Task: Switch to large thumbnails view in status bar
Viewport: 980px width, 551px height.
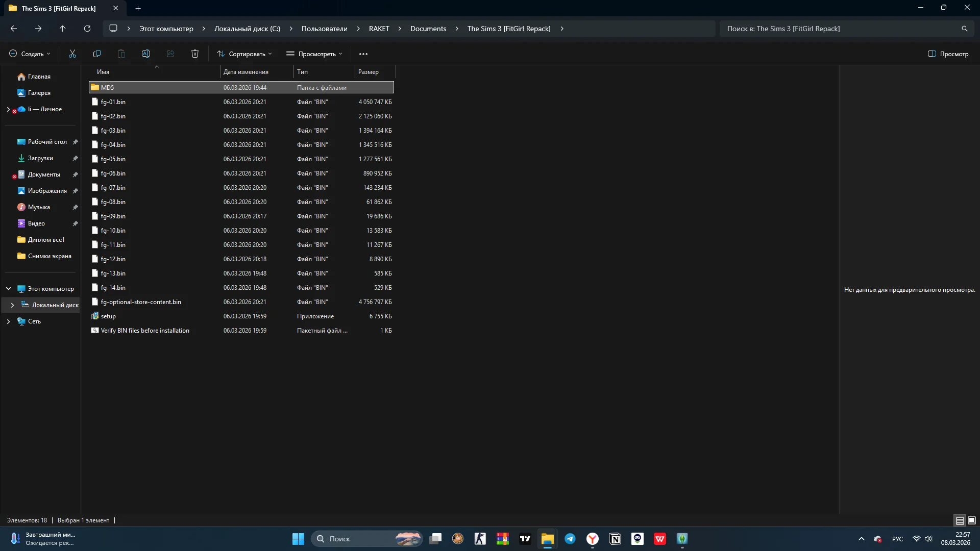Action: pyautogui.click(x=972, y=520)
